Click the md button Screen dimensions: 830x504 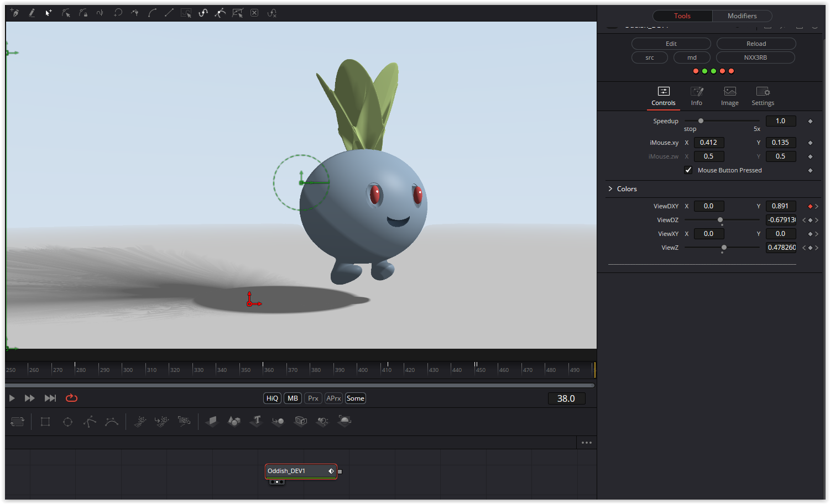tap(692, 57)
